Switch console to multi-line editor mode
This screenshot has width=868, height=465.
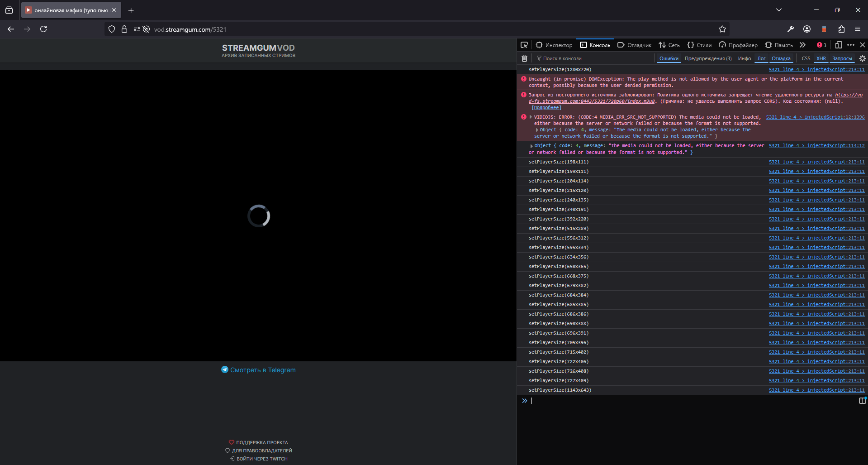(863, 400)
